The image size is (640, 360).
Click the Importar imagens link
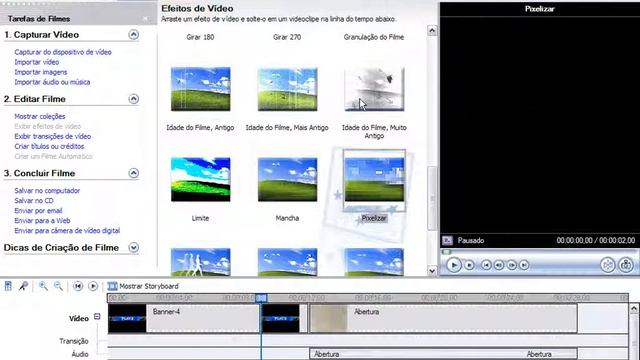[x=41, y=72]
